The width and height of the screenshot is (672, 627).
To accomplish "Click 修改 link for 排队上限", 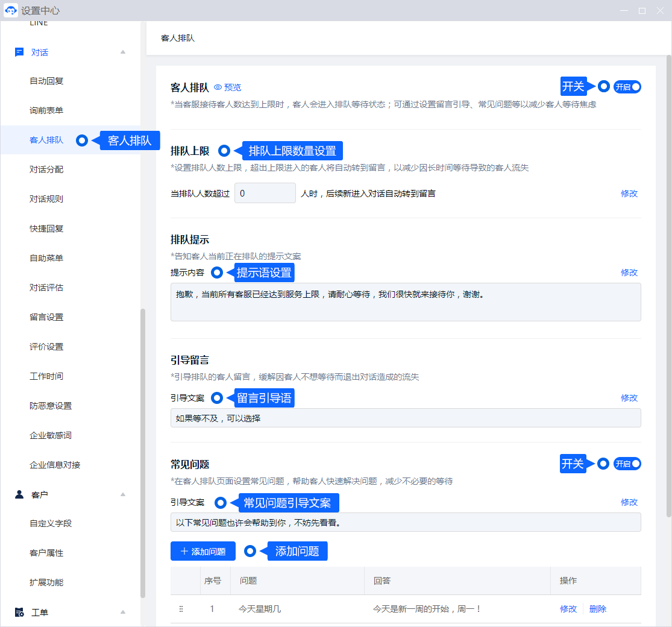I will [x=629, y=194].
